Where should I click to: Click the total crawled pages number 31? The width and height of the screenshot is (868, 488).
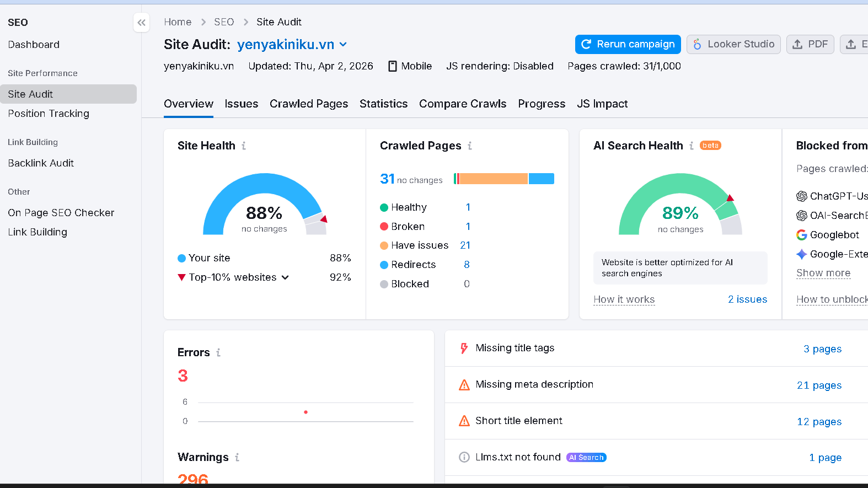coord(387,179)
